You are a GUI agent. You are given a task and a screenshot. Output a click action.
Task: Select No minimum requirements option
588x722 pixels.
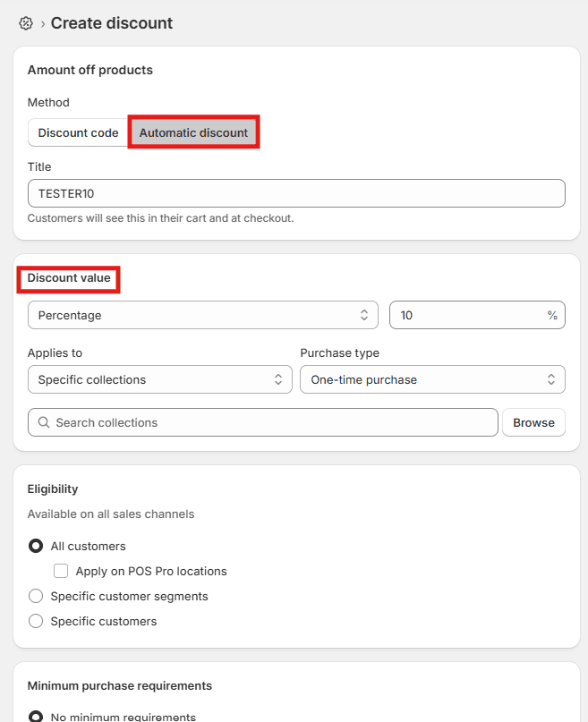pos(36,716)
